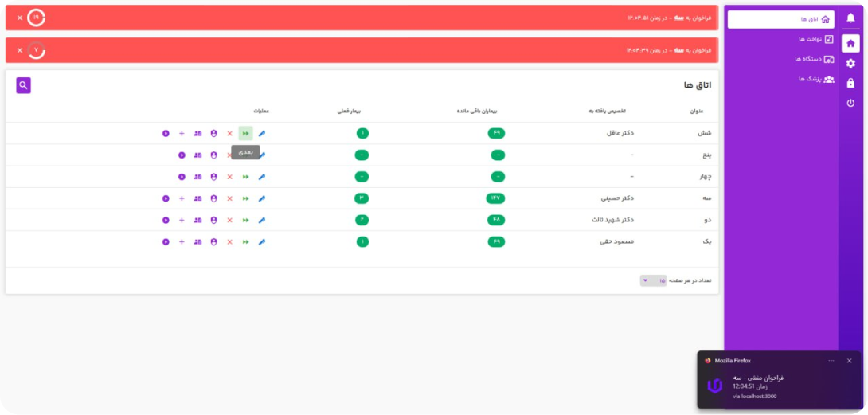868x415 pixels.
Task: Click the remaining patients badge ۱۴۷ for room سه
Action: 496,198
